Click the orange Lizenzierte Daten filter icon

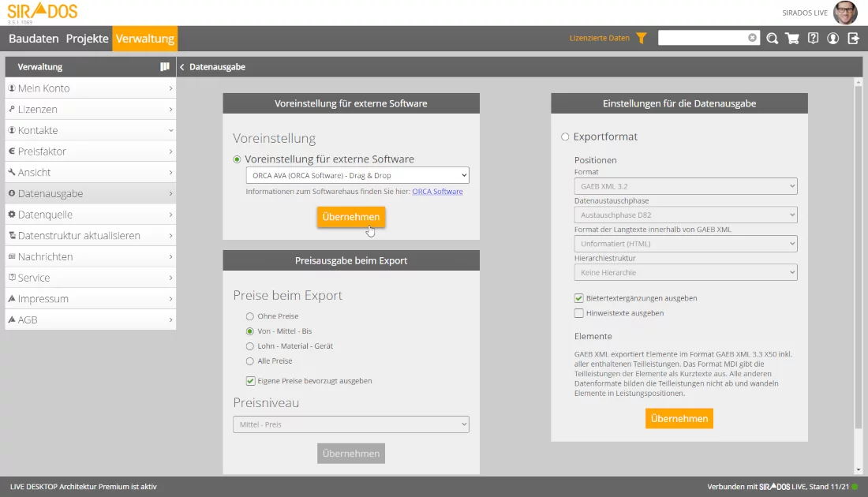point(642,38)
